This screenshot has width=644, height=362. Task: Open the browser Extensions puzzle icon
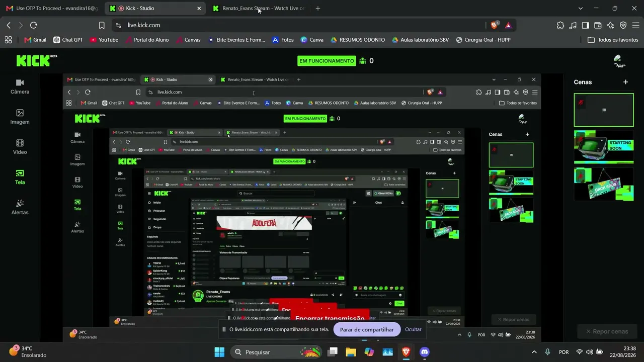coord(560,25)
